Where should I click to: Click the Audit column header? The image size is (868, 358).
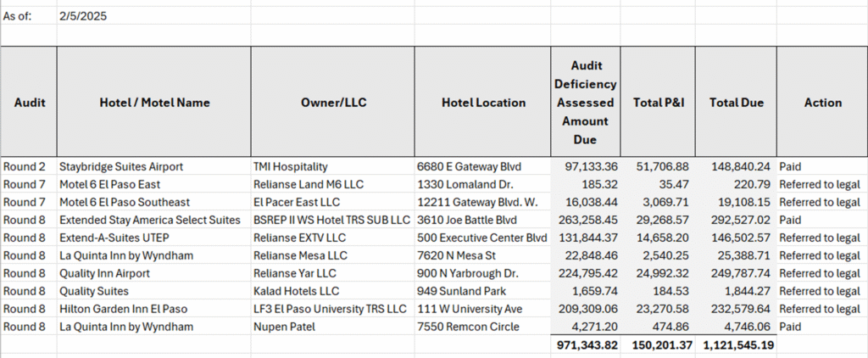coord(29,102)
